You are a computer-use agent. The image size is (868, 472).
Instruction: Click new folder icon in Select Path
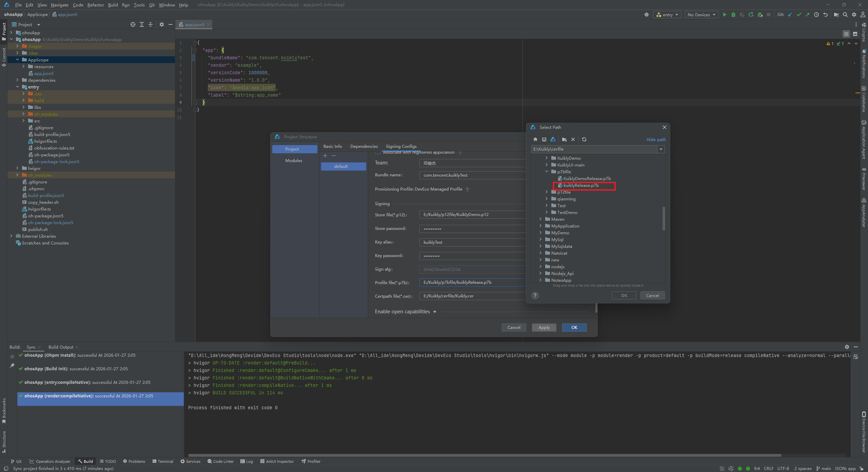[564, 139]
